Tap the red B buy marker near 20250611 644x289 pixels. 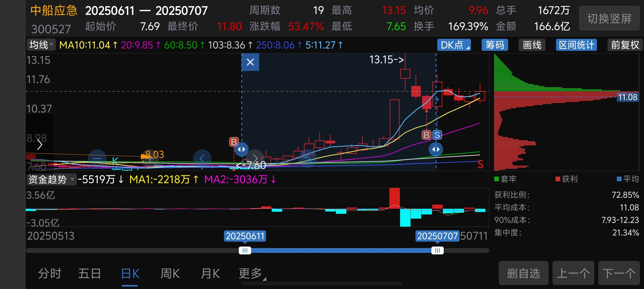click(234, 142)
